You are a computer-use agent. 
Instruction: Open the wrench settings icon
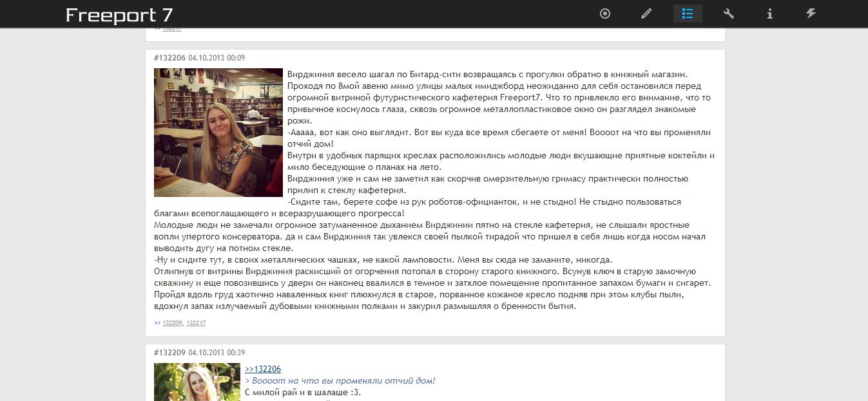coord(729,14)
